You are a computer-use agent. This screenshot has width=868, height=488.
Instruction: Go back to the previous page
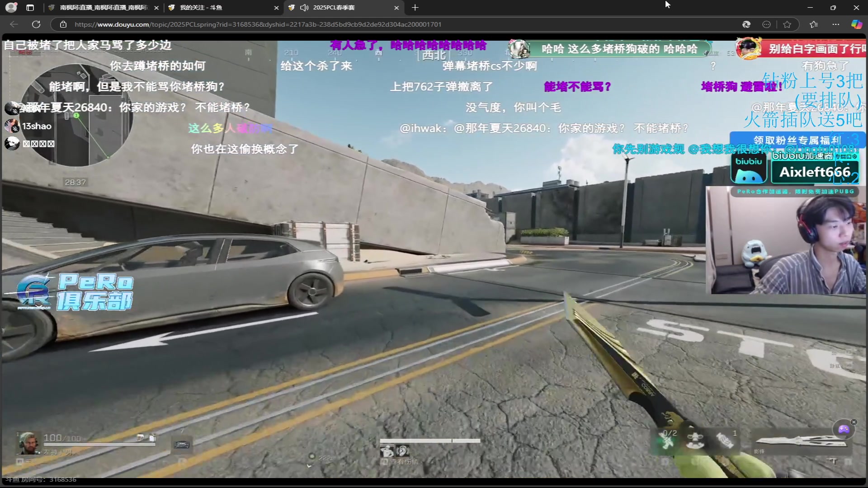tap(14, 24)
